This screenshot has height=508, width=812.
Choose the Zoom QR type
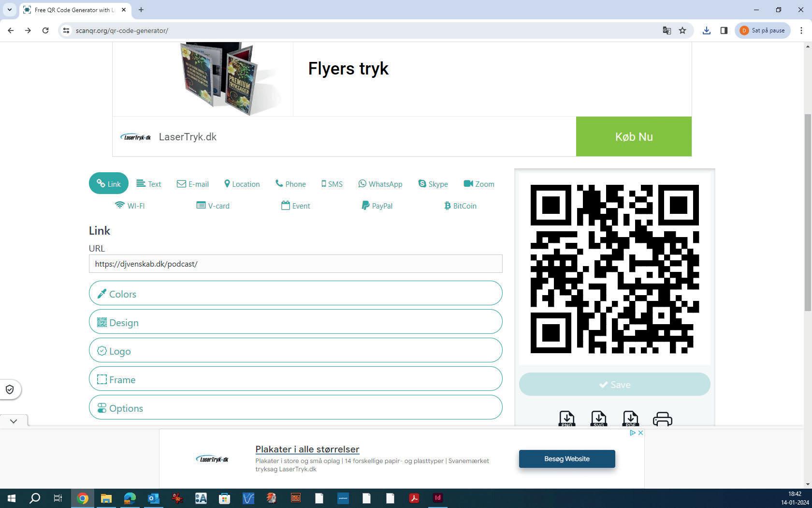[x=479, y=184]
